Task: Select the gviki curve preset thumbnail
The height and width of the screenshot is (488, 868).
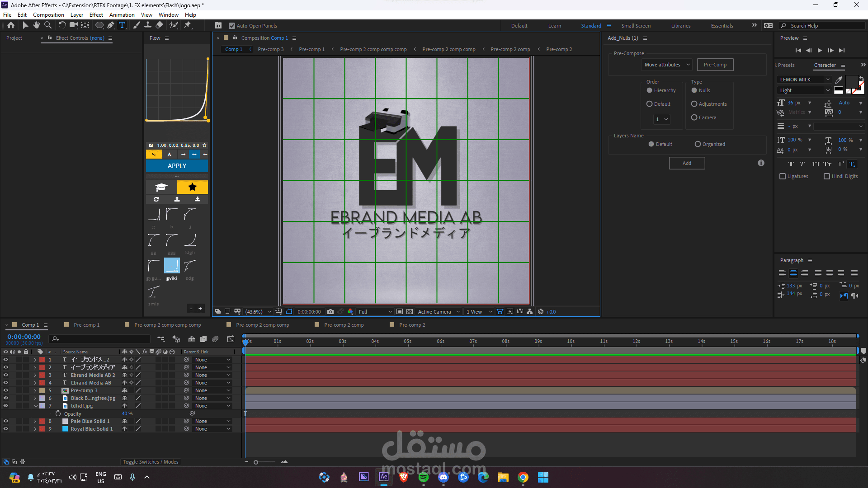Action: coord(172,266)
